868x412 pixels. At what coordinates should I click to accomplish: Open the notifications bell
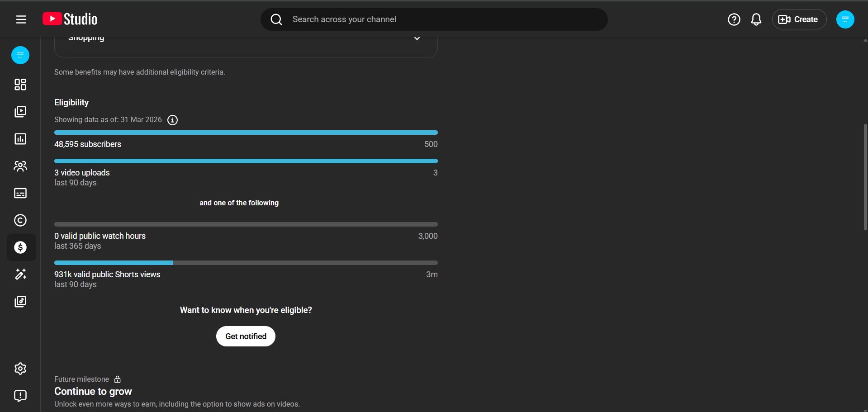(756, 19)
